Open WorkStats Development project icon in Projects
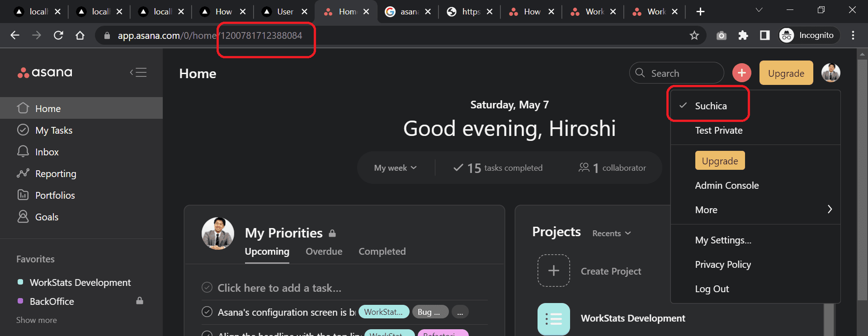Screen dimensions: 868x336 click(553, 319)
